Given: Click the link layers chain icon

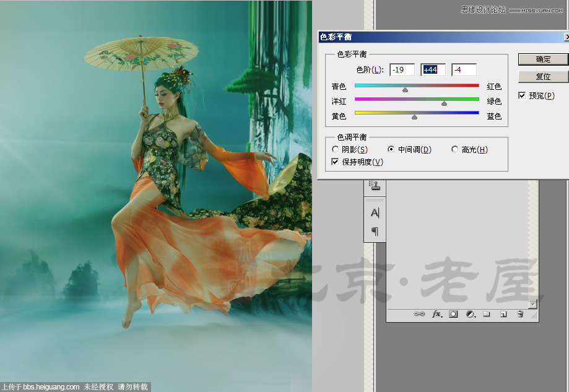Looking at the screenshot, I should coord(419,314).
